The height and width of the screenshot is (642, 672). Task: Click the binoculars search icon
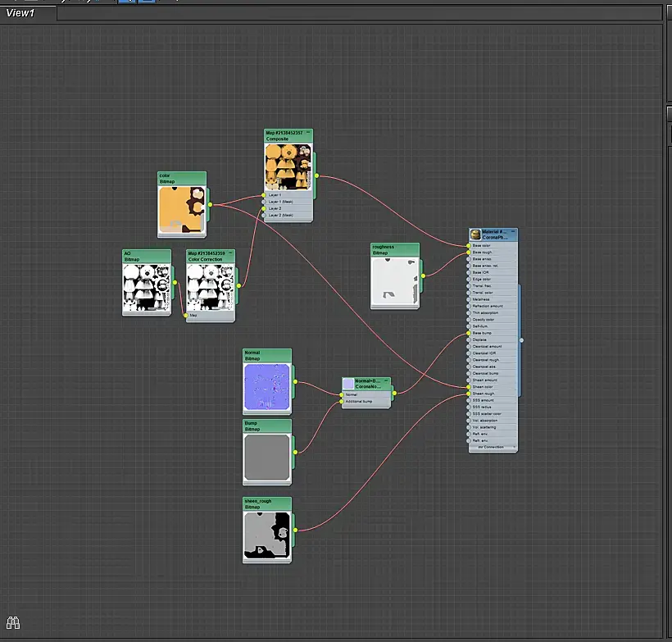coord(13,622)
